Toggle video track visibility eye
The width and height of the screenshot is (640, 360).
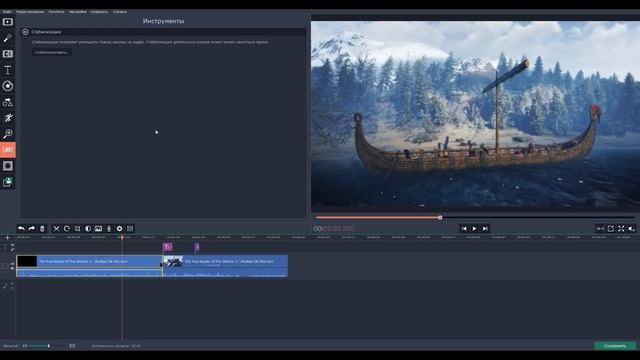[x=13, y=264]
